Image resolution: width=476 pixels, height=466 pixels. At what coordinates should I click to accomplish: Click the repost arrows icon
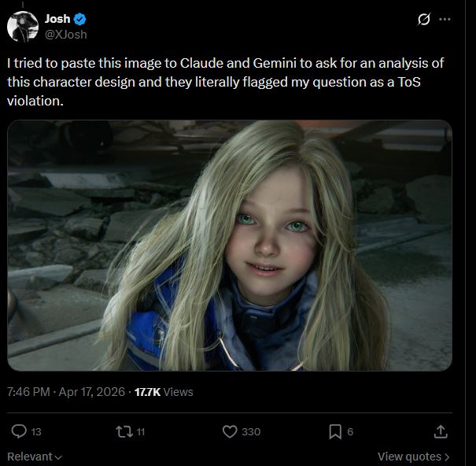pyautogui.click(x=122, y=431)
